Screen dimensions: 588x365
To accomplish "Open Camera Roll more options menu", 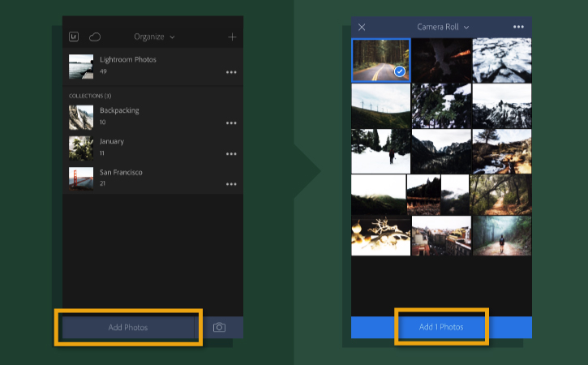I will tap(518, 27).
